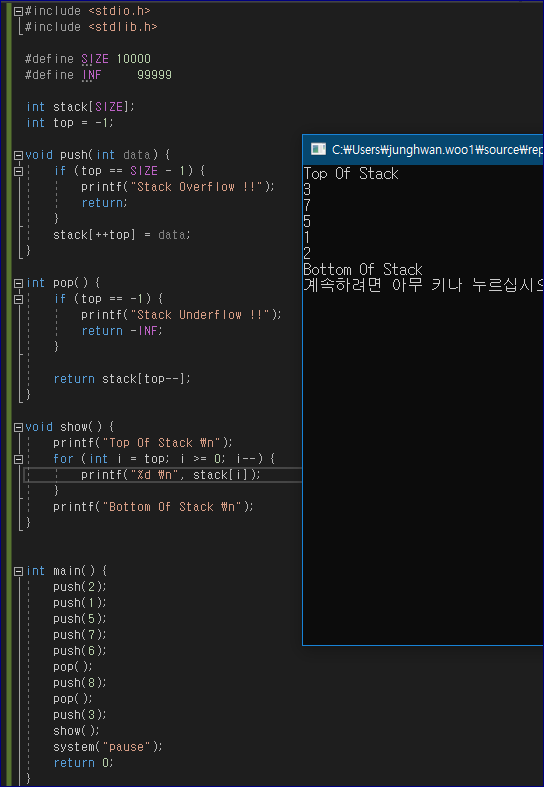Collapse the void show function fold
Screen dimensions: 544x787
click(18, 427)
